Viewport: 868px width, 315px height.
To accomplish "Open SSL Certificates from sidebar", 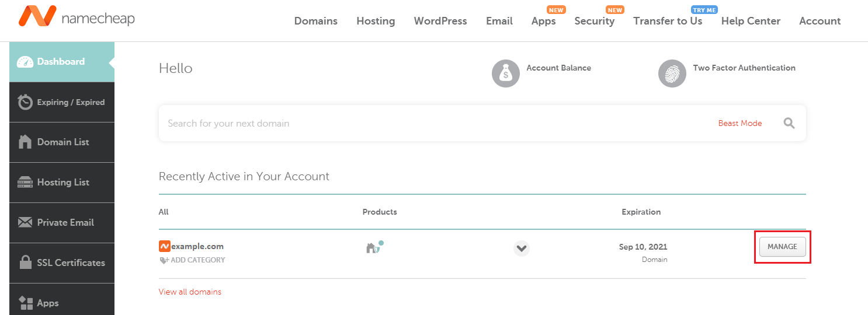I will [x=62, y=263].
